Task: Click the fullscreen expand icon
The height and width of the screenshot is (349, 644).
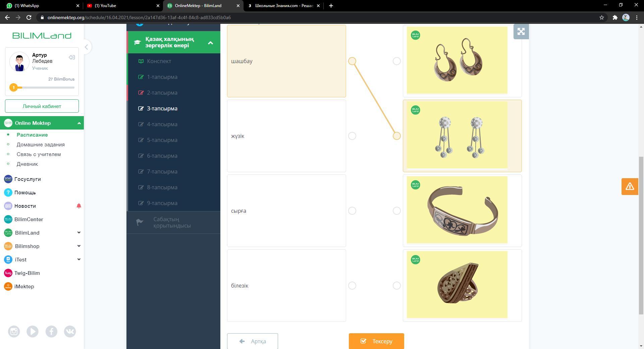Action: point(521,32)
